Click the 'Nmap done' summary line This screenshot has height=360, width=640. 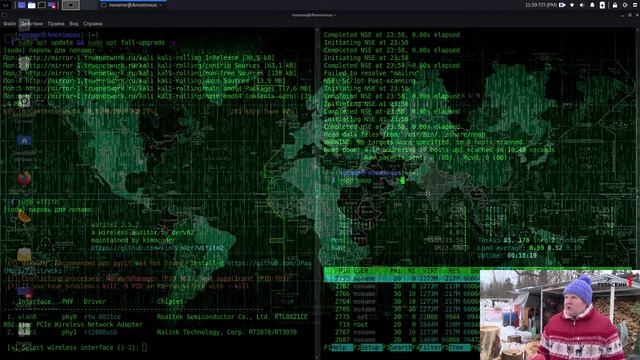click(439, 150)
